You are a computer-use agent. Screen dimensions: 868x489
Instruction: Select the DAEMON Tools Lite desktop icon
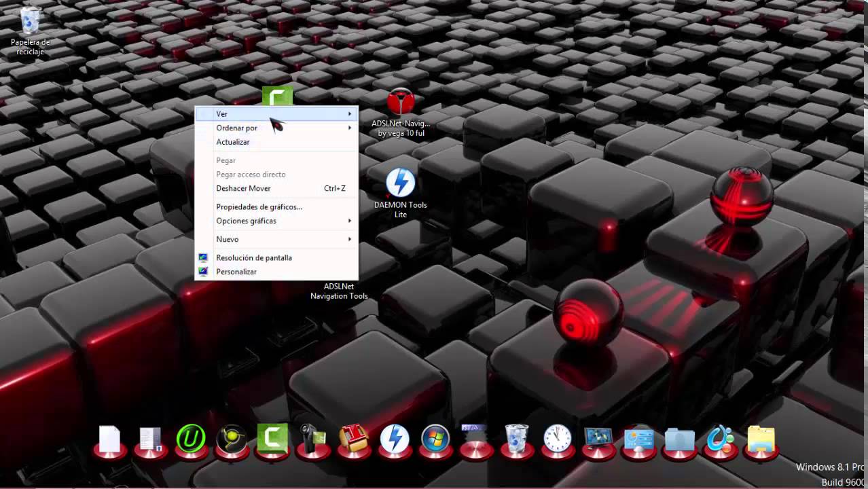401,194
